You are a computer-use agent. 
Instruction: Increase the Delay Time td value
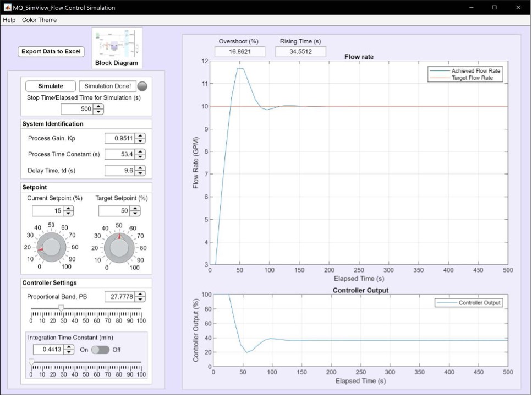coord(140,168)
